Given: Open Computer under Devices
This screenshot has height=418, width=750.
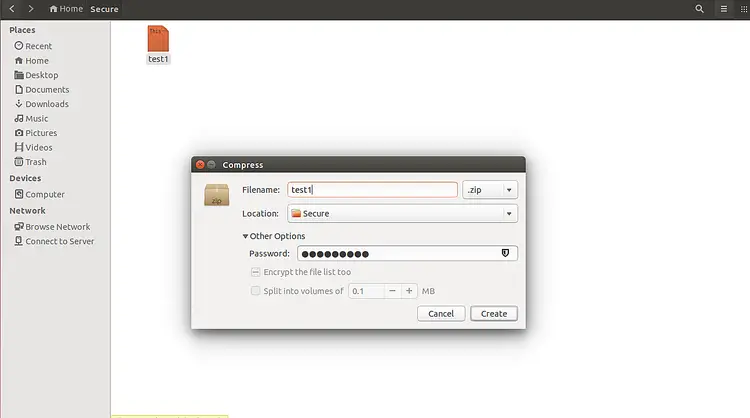Looking at the screenshot, I should click(39, 194).
